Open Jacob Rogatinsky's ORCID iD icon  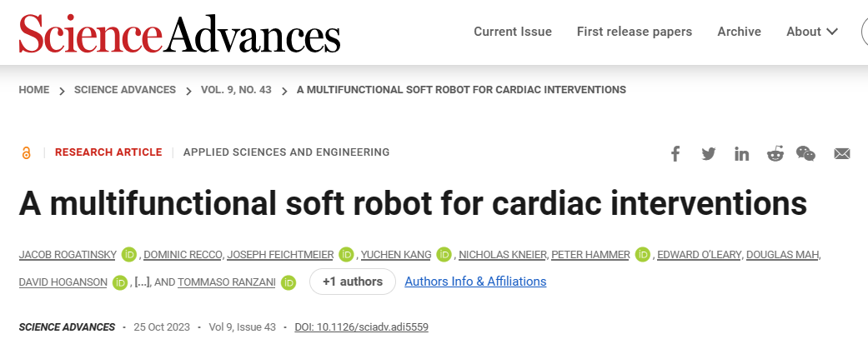coord(129,254)
